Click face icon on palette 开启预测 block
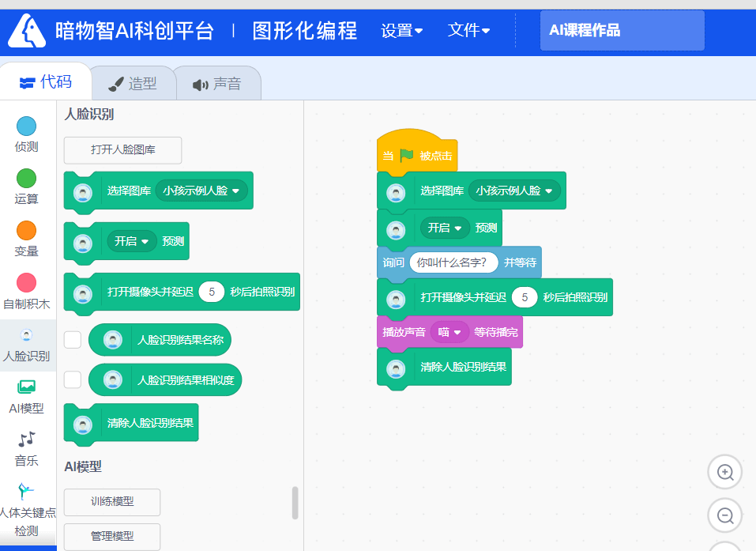Screen dimensions: 756x551 (x=83, y=243)
